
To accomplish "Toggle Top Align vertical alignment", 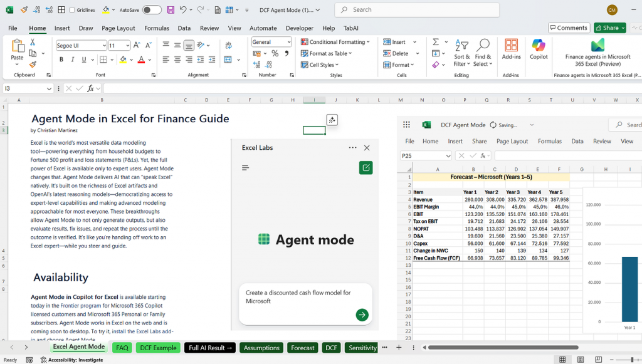I will (166, 45).
